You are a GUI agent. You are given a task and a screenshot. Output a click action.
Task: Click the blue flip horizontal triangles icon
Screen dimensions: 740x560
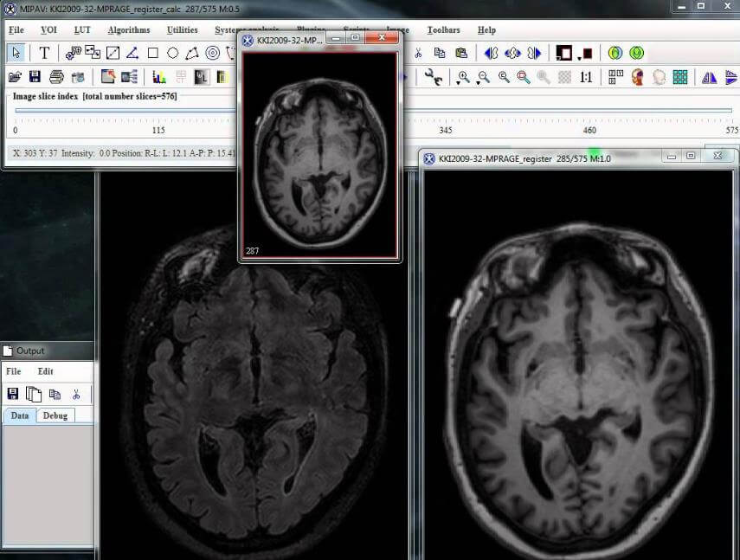click(x=710, y=77)
